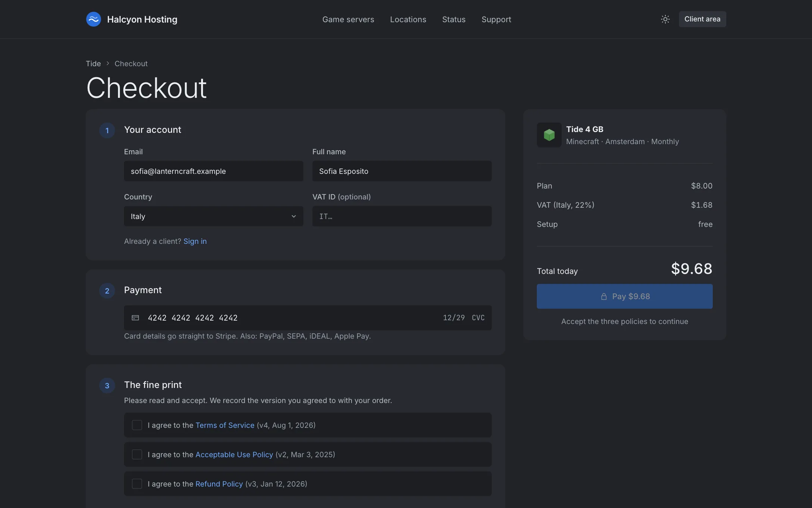Accept the Terms of Service checkbox
The image size is (812, 508).
[137, 425]
